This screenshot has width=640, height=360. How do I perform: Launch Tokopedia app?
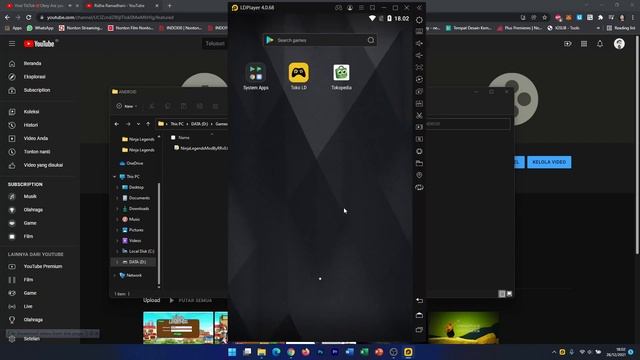pyautogui.click(x=341, y=77)
